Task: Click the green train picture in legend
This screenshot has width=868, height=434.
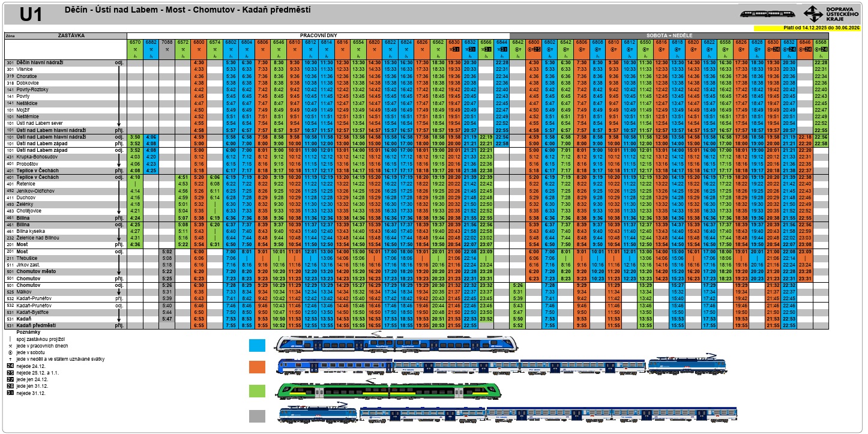Action: click(x=388, y=390)
